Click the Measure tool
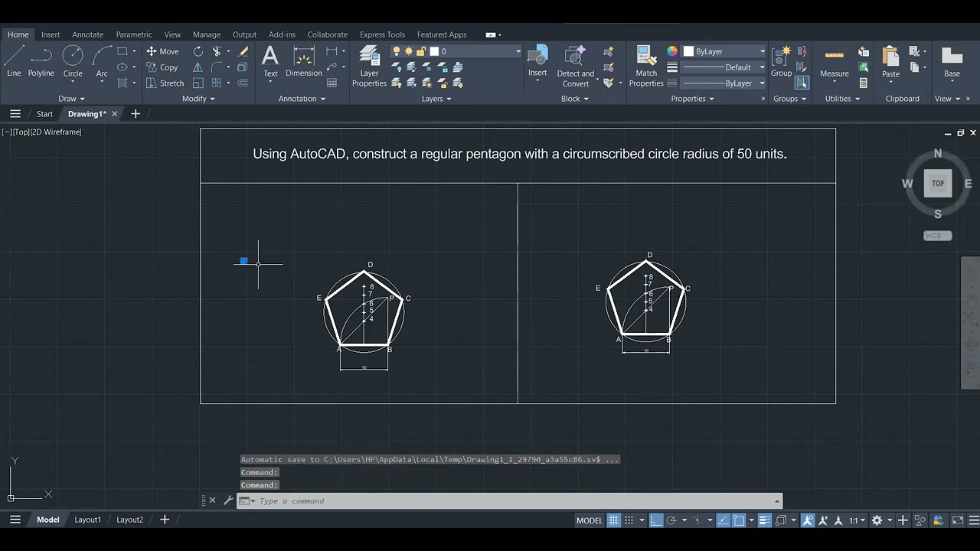This screenshot has width=980, height=551. pos(835,61)
